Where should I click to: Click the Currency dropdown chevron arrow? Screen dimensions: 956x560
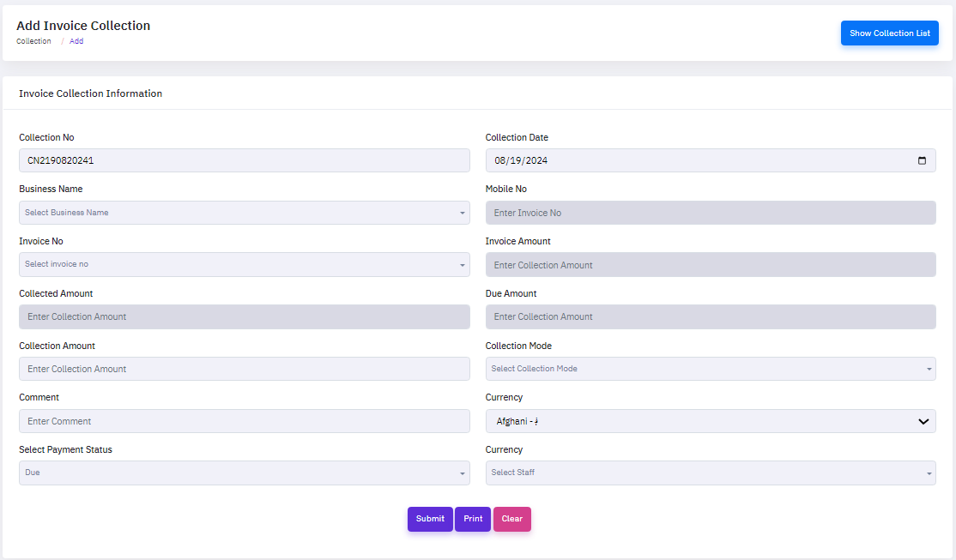click(x=923, y=421)
